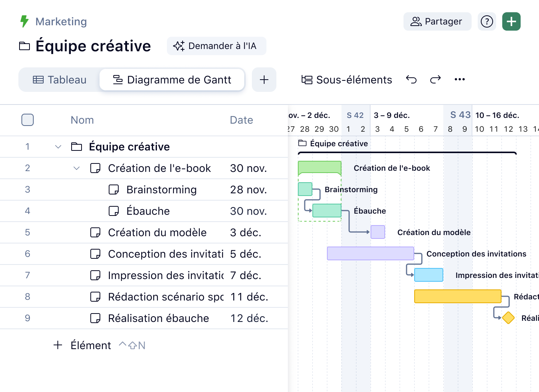Click the 10 – 16 déc. week header

497,115
